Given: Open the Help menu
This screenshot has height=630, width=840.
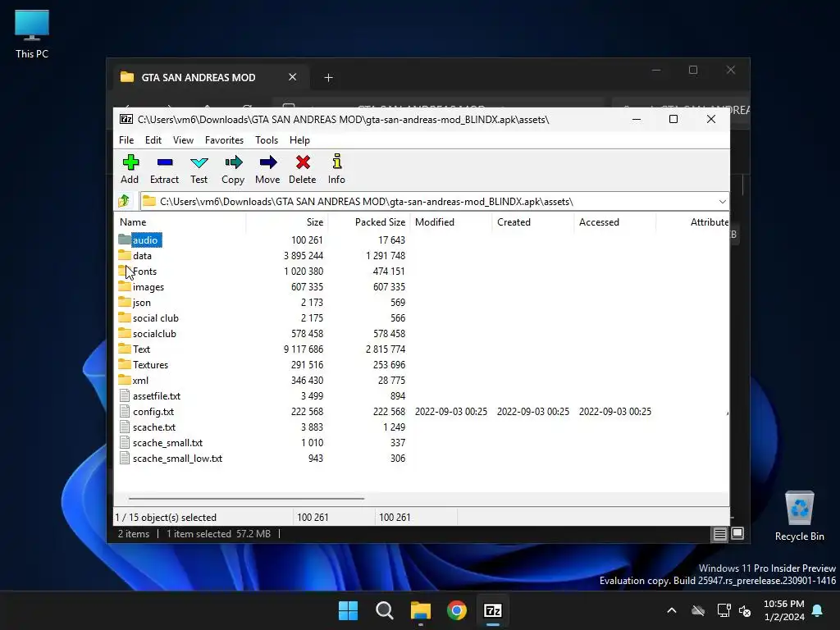Looking at the screenshot, I should click(299, 139).
